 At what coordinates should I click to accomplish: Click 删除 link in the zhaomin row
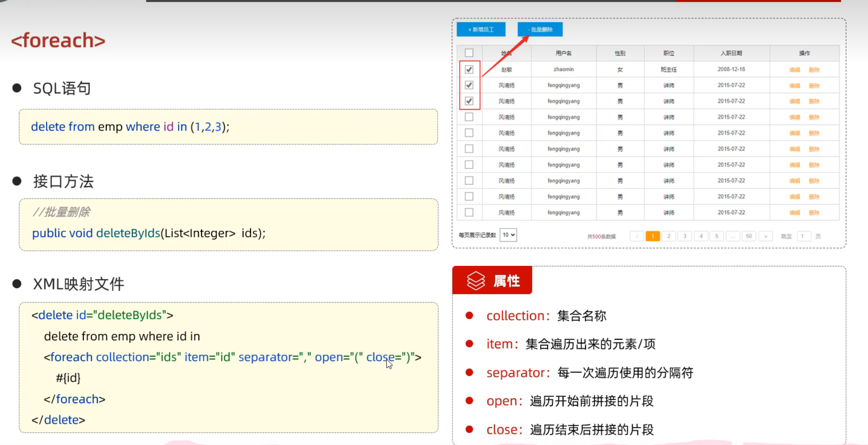(x=814, y=70)
